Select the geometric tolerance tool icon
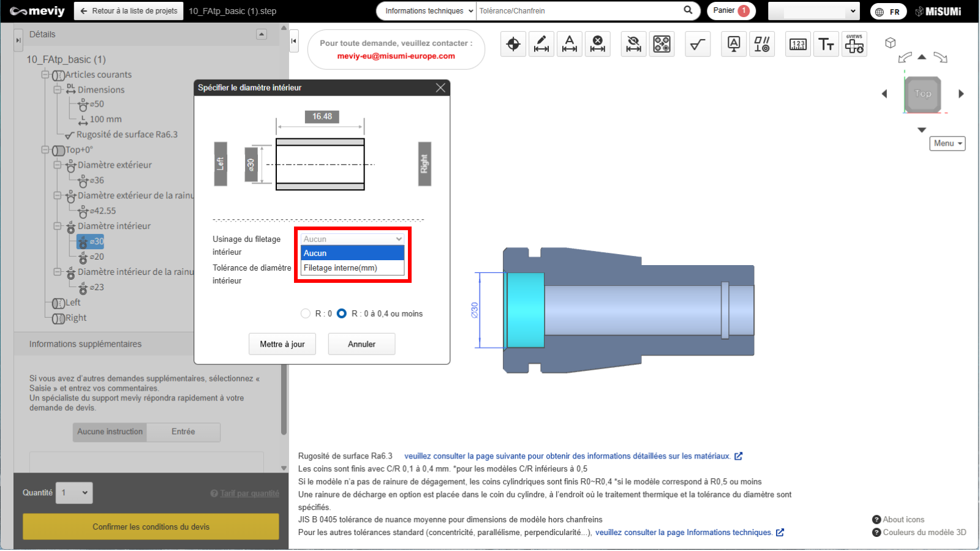 coord(762,44)
